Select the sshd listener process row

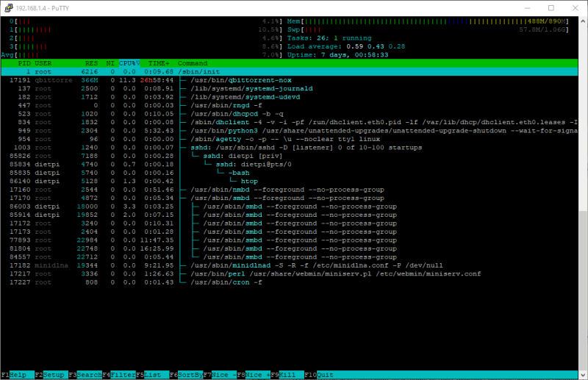tap(289, 148)
